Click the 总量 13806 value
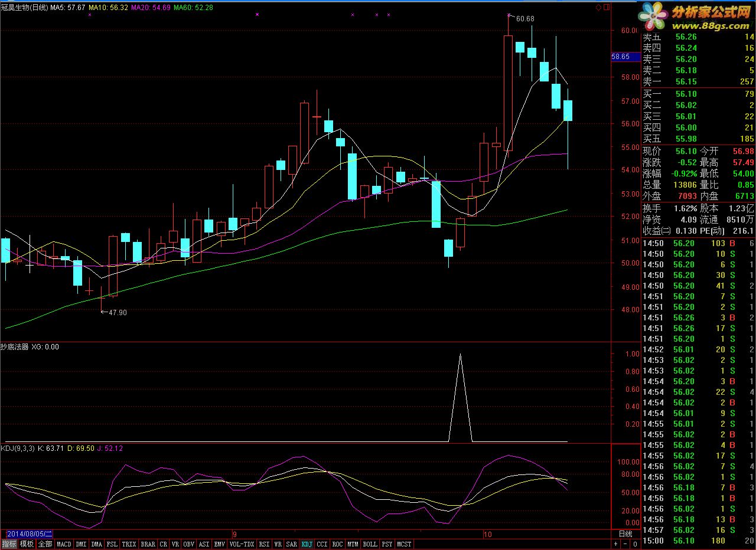756x550 pixels. tap(684, 185)
